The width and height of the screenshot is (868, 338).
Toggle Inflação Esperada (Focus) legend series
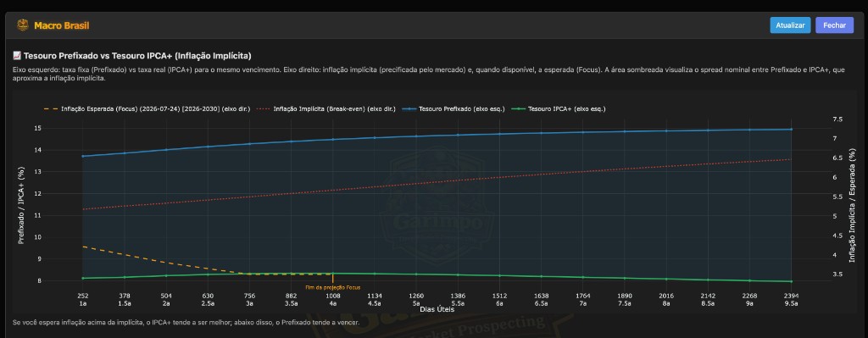tap(147, 109)
